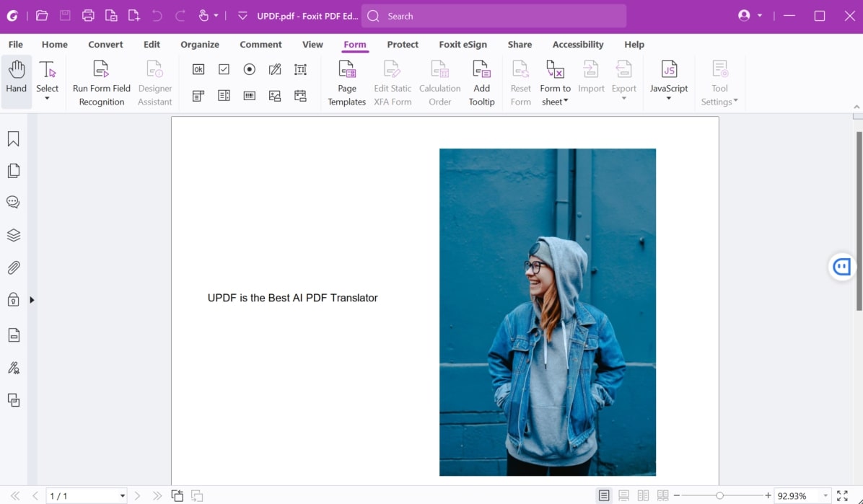This screenshot has width=863, height=504.
Task: Run Form Field Recognition
Action: click(101, 81)
